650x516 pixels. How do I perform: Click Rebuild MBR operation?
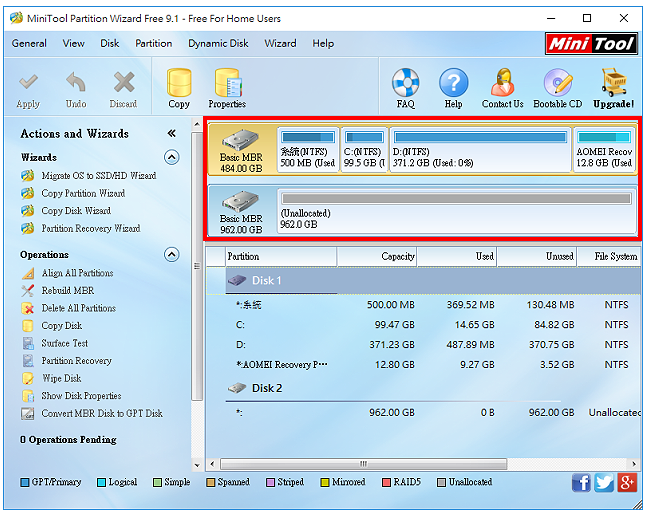point(68,291)
